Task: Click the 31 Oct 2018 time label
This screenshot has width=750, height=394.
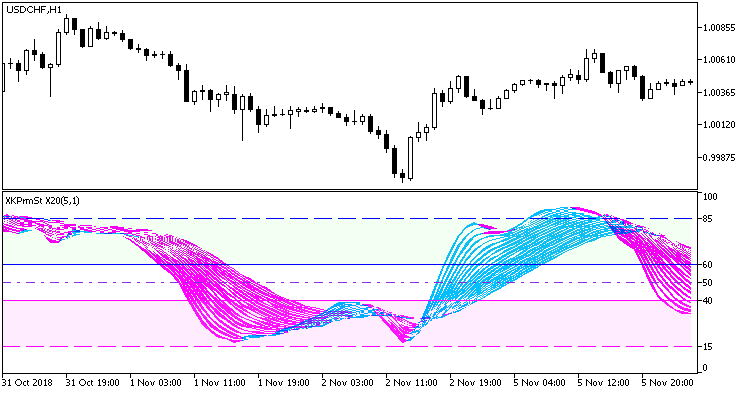Action: [27, 383]
